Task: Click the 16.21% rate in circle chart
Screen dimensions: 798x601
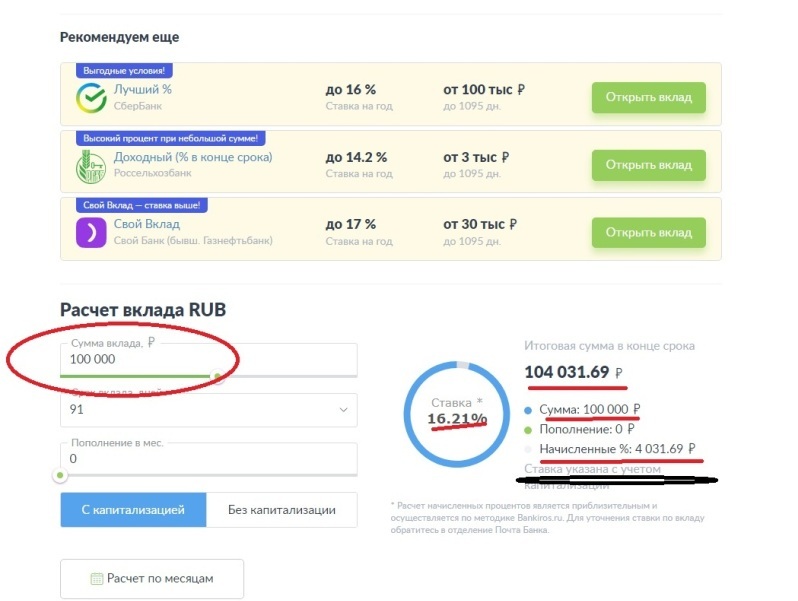Action: pos(457,419)
